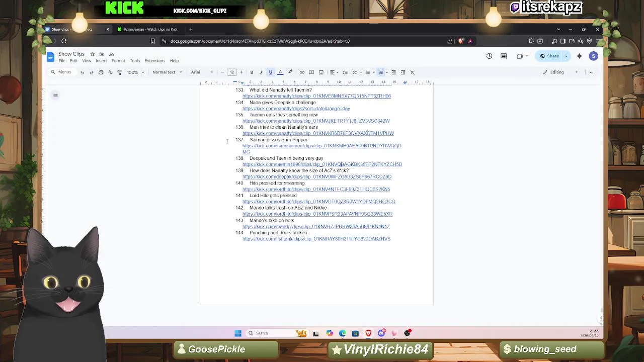Viewport: 644px width, 362px height.
Task: Toggle bold formatting
Action: pos(252,72)
